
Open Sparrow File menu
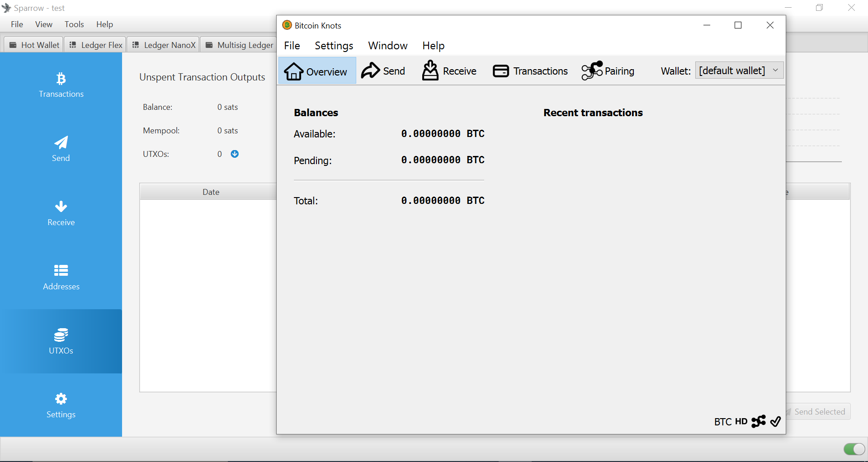click(x=17, y=24)
